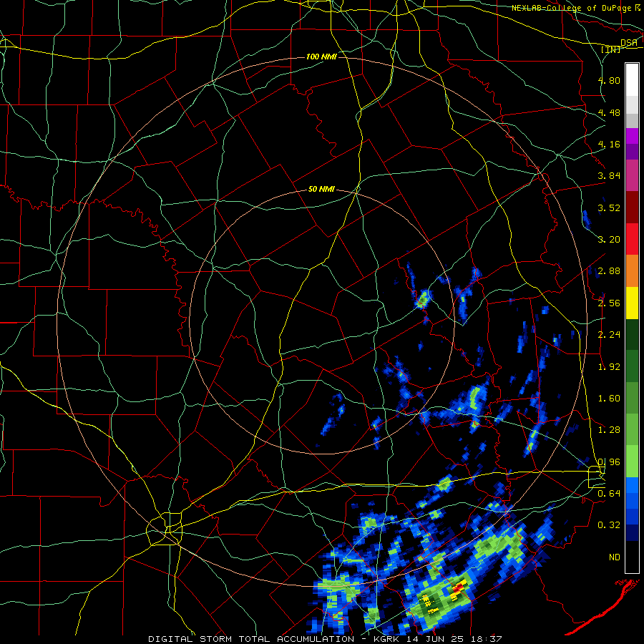Viewport: 644px width, 644px height.
Task: Click the white swatch atop the legend
Action: click(x=632, y=79)
